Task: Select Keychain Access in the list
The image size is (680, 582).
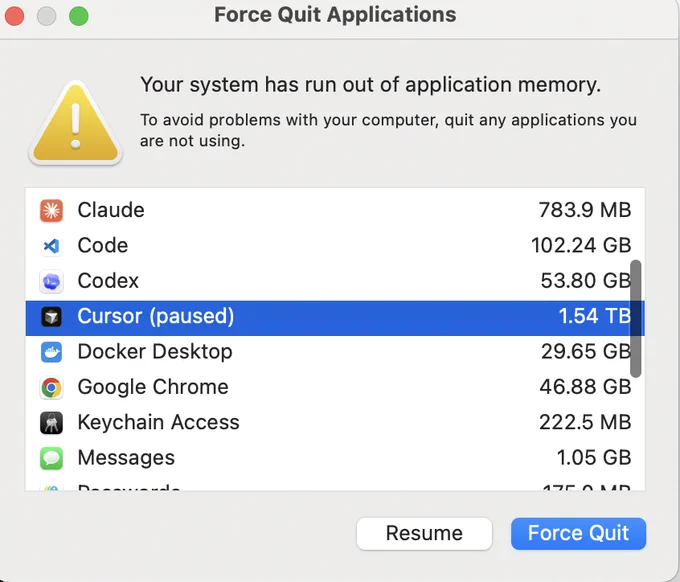Action: point(158,422)
